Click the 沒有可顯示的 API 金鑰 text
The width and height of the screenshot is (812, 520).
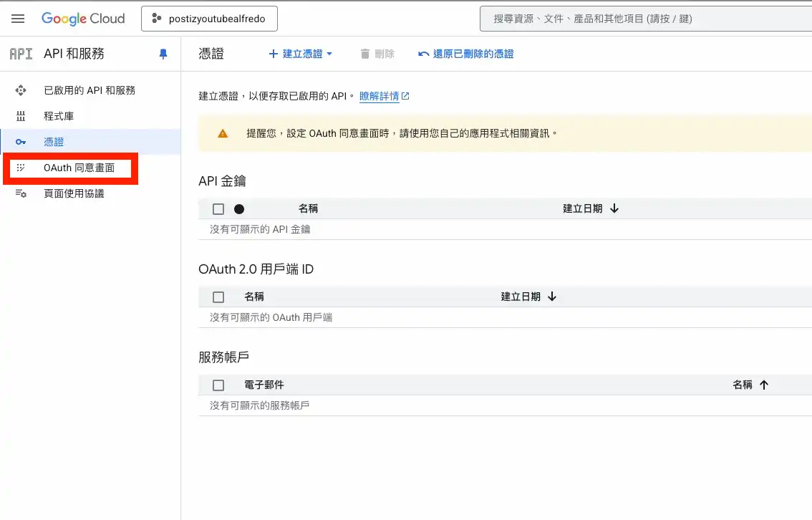tap(260, 229)
